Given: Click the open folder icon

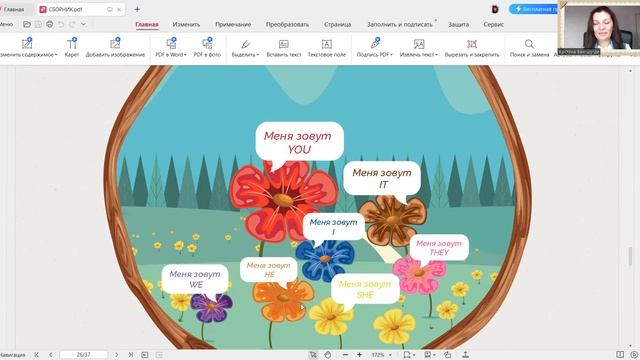Looking at the screenshot, I should 27,24.
